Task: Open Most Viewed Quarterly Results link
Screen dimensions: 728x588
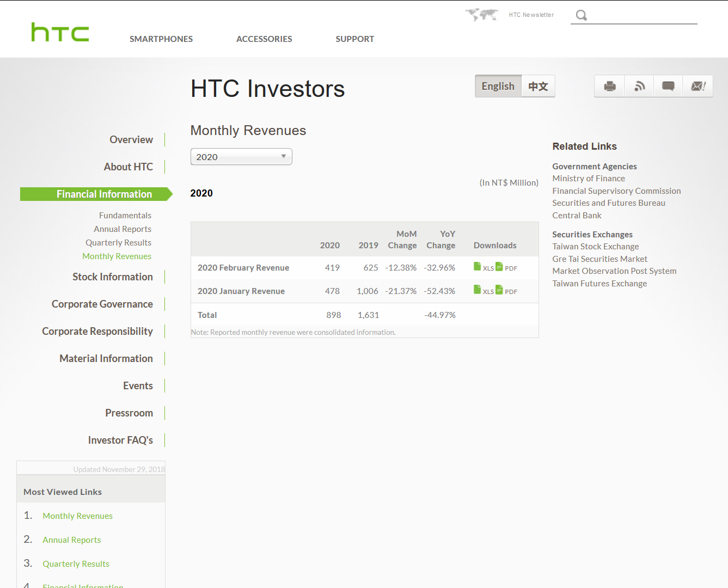Action: coord(76,564)
